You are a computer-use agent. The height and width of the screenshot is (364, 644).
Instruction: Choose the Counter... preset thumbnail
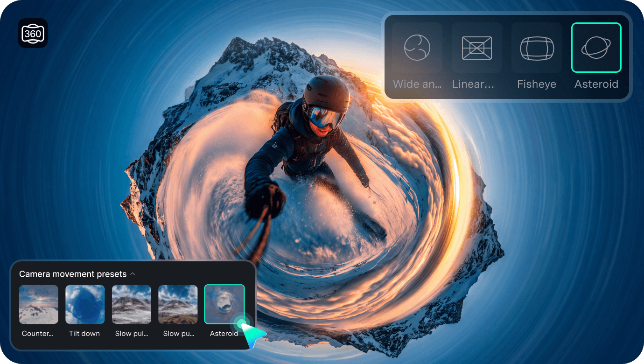[39, 304]
